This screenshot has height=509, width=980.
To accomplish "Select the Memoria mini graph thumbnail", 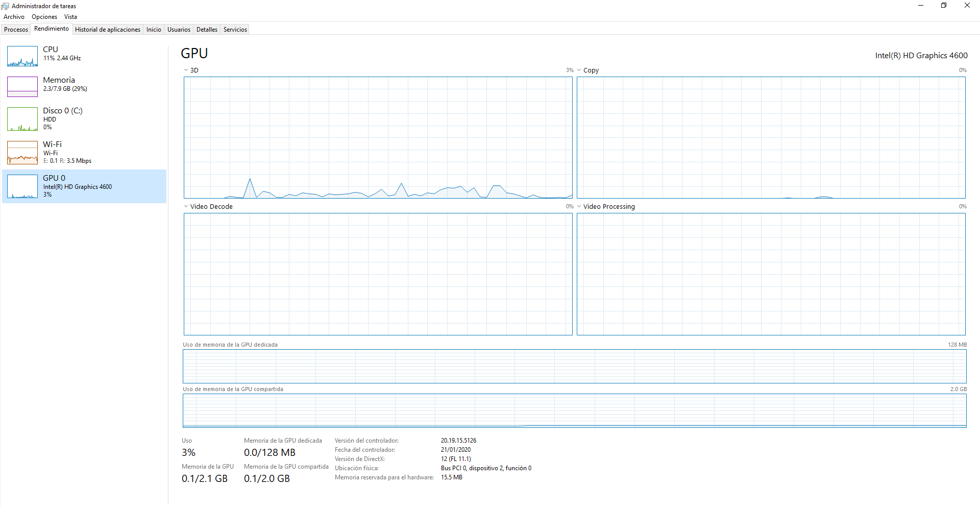I will tap(22, 87).
